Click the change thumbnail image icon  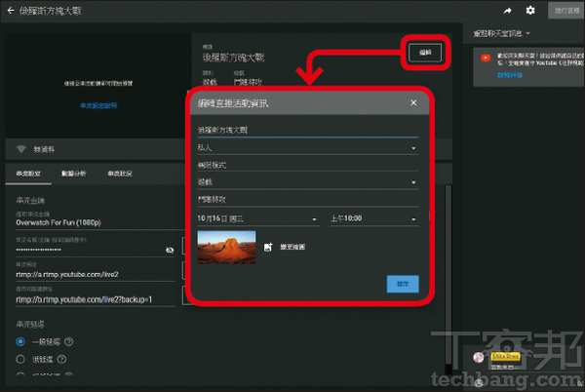point(269,248)
